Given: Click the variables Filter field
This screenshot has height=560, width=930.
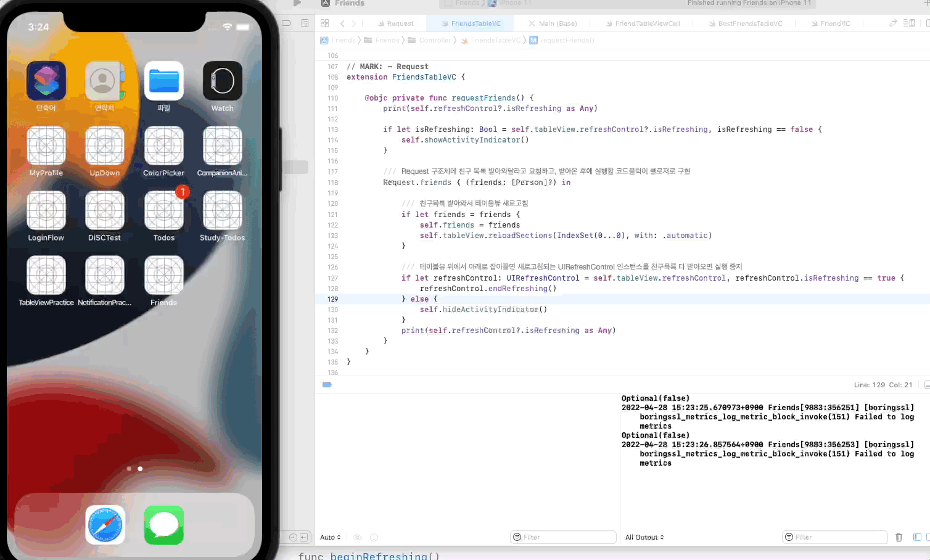Looking at the screenshot, I should (564, 537).
